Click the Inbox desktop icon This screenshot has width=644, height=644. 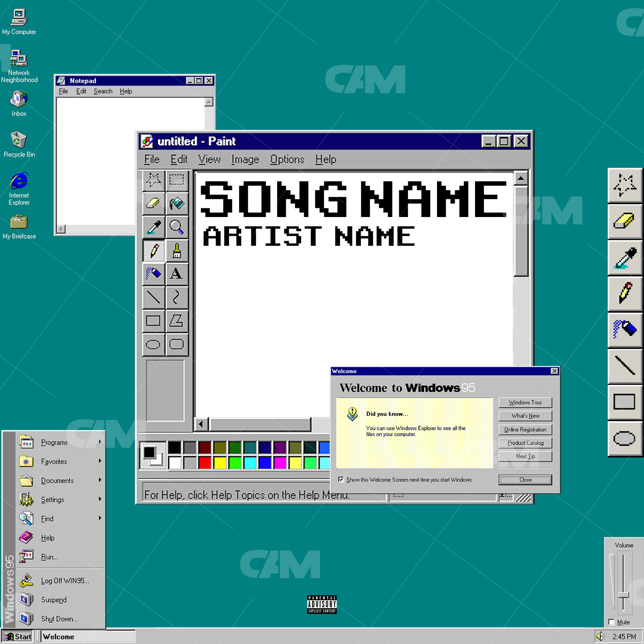pos(19,104)
